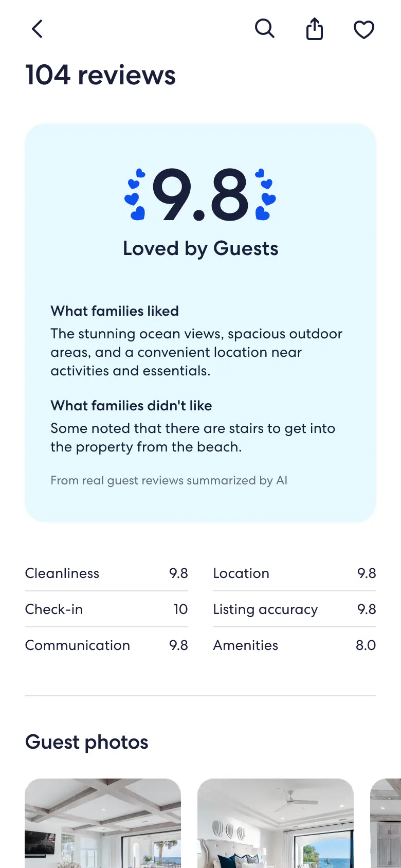Save listing with the heart icon
This screenshot has height=868, width=401.
click(x=364, y=29)
